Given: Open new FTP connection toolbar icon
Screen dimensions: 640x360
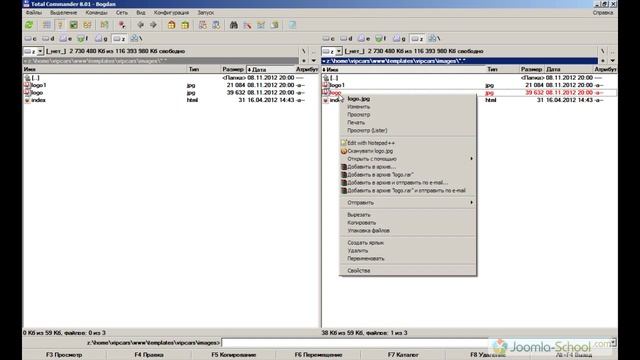Looking at the screenshot, I should click(x=216, y=25).
